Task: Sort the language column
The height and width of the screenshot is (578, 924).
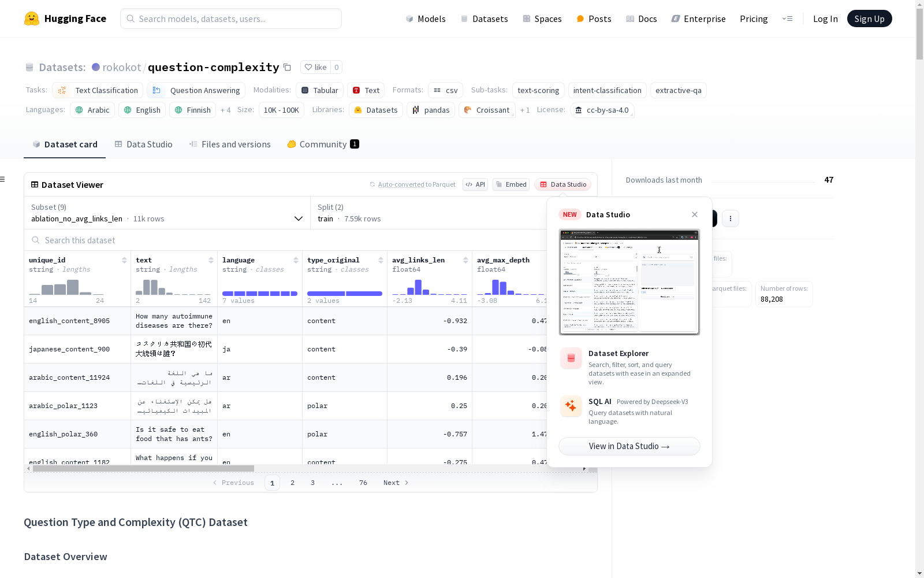Action: tap(296, 260)
